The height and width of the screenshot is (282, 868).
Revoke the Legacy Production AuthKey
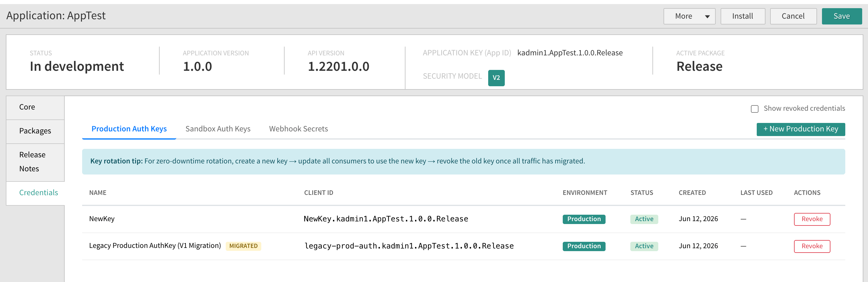point(812,246)
